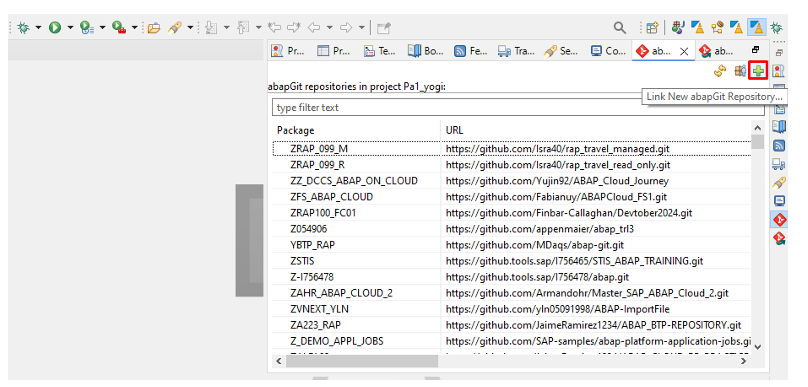
Task: Click the Coverage run icon
Action: pyautogui.click(x=87, y=27)
